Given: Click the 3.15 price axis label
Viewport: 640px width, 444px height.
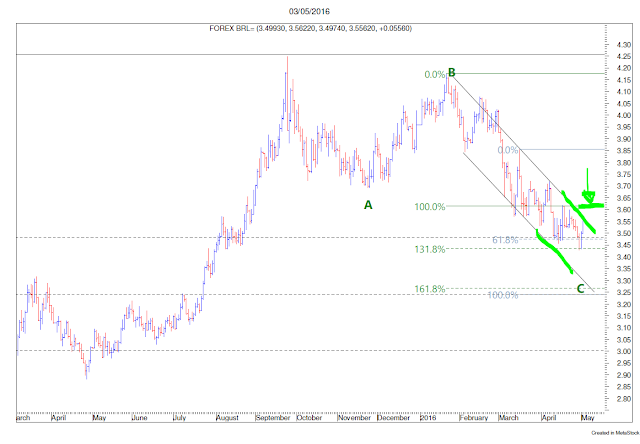Looking at the screenshot, I should [624, 316].
